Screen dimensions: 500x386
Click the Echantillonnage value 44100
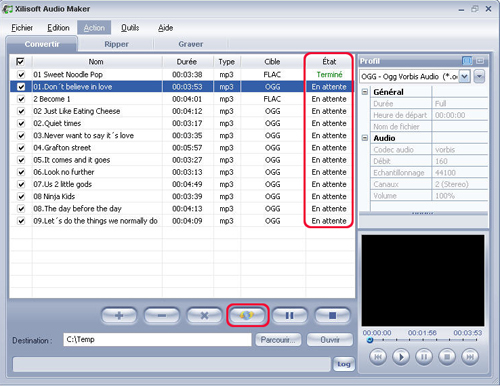[x=445, y=173]
